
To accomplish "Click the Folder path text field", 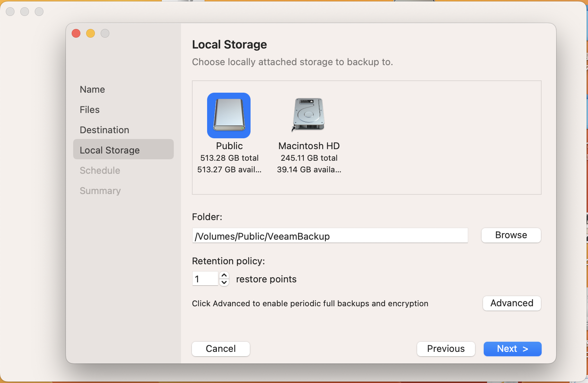I will [329, 236].
